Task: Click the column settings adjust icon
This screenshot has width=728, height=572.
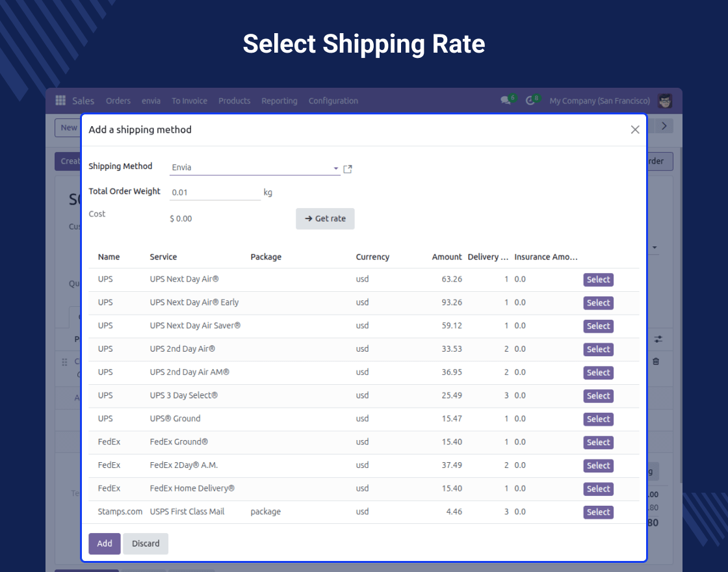Action: pyautogui.click(x=658, y=339)
